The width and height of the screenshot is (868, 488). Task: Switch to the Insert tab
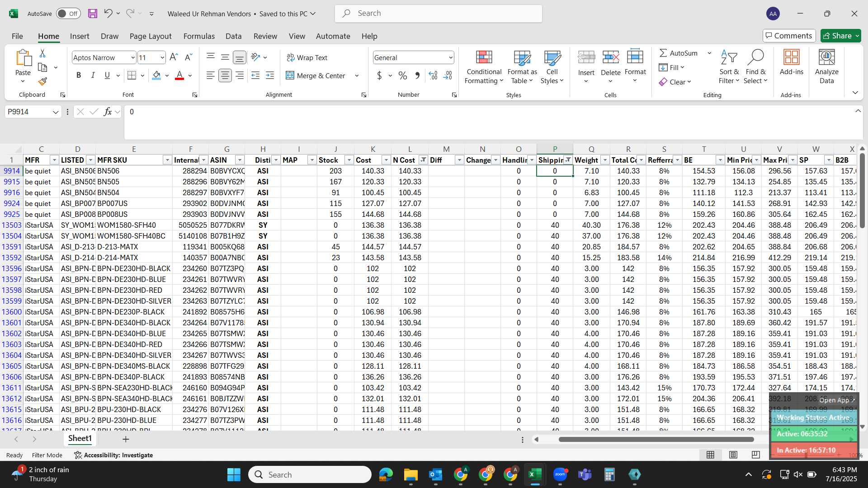coord(80,36)
